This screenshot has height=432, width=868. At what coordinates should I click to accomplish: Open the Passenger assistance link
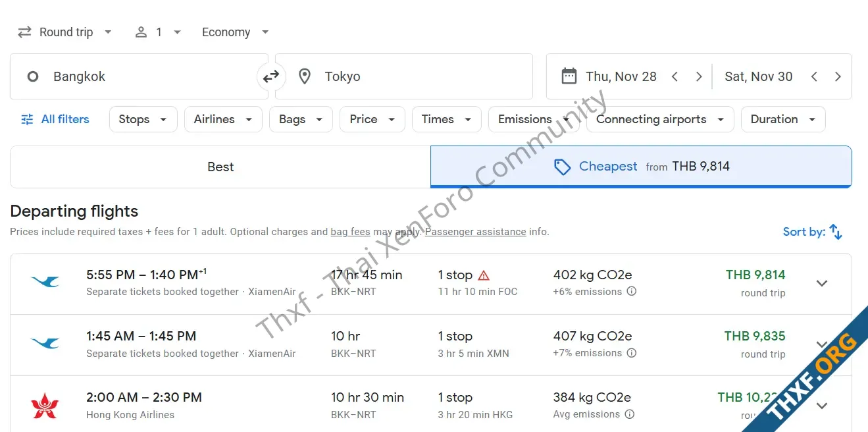point(476,232)
